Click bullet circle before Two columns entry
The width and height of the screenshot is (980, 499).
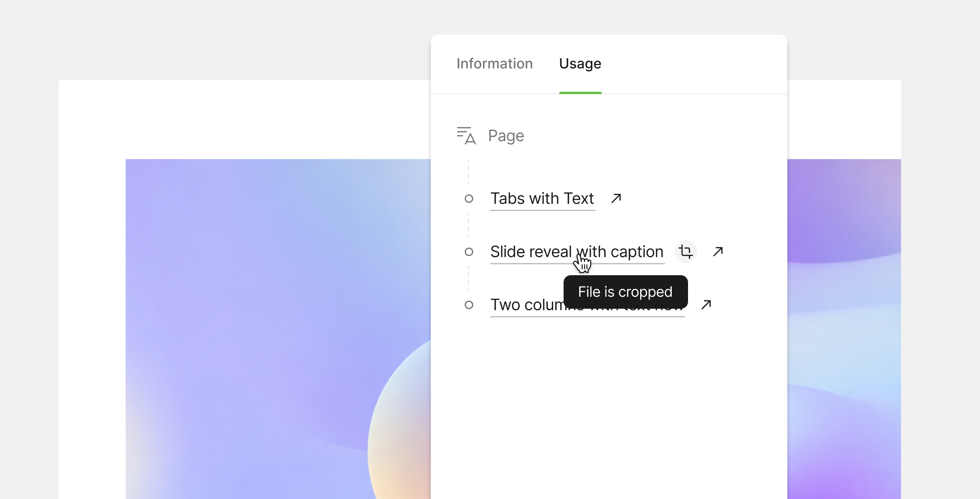pos(469,305)
